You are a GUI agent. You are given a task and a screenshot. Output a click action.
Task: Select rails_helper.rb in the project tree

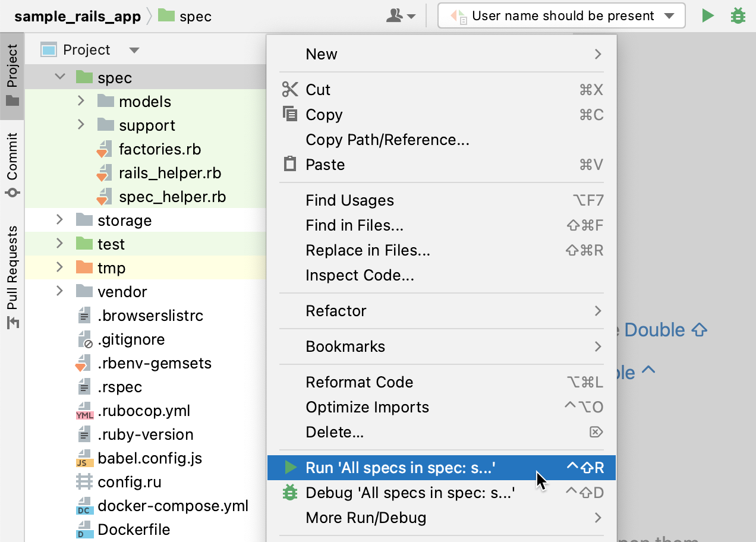point(171,172)
